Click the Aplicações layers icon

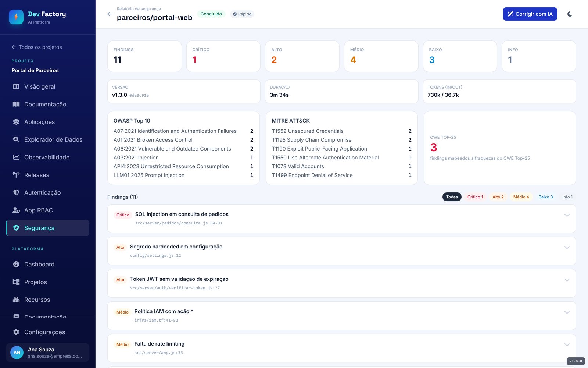coord(16,122)
